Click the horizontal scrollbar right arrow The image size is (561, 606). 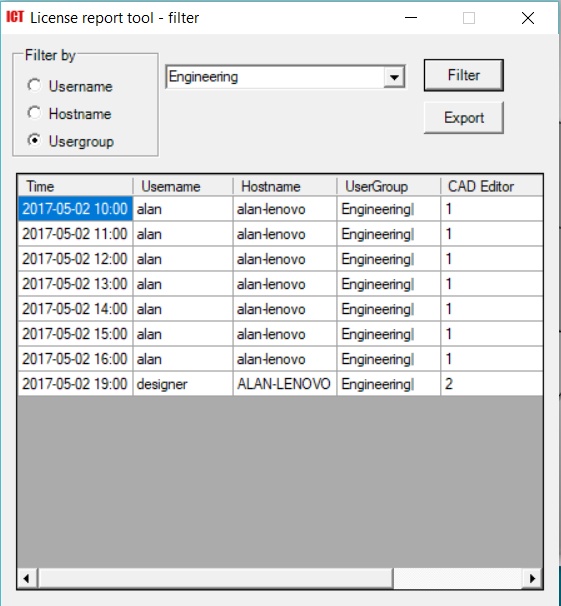point(533,578)
